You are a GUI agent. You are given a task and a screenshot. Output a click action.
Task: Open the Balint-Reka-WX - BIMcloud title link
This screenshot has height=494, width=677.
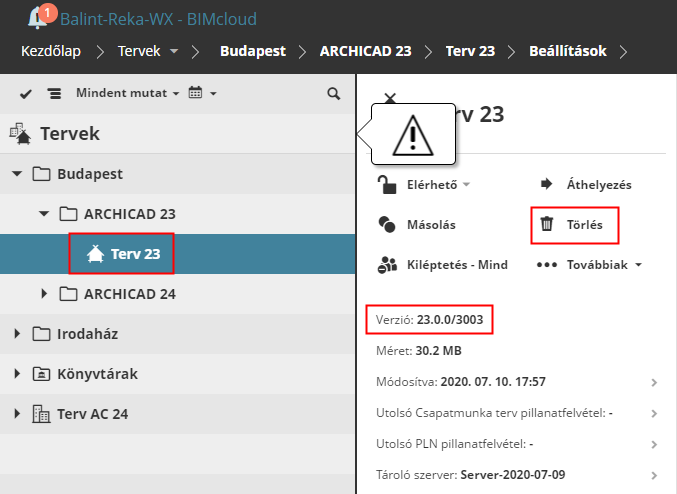158,19
